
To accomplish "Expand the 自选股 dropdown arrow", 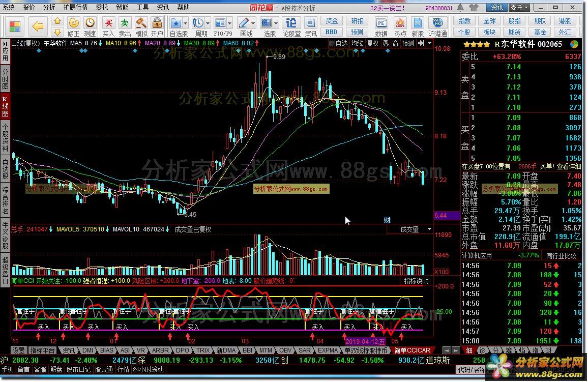I will point(185,23).
